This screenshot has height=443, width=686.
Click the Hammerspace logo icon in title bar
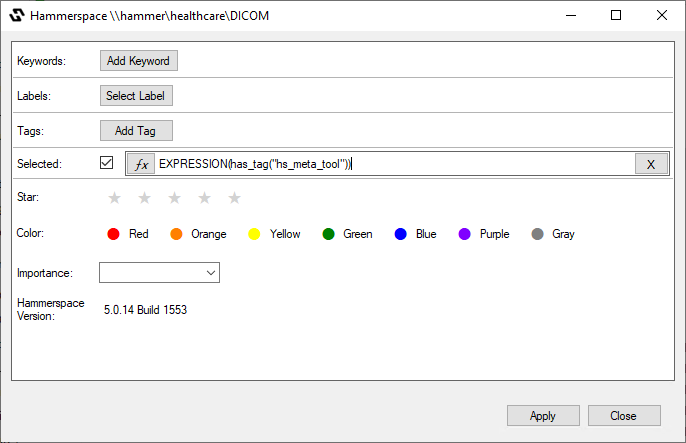(17, 15)
